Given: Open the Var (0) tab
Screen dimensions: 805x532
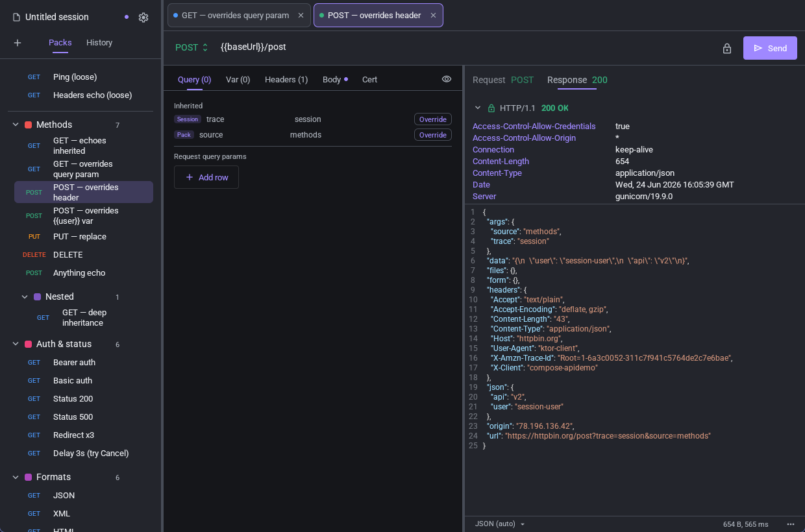Looking at the screenshot, I should click(238, 80).
